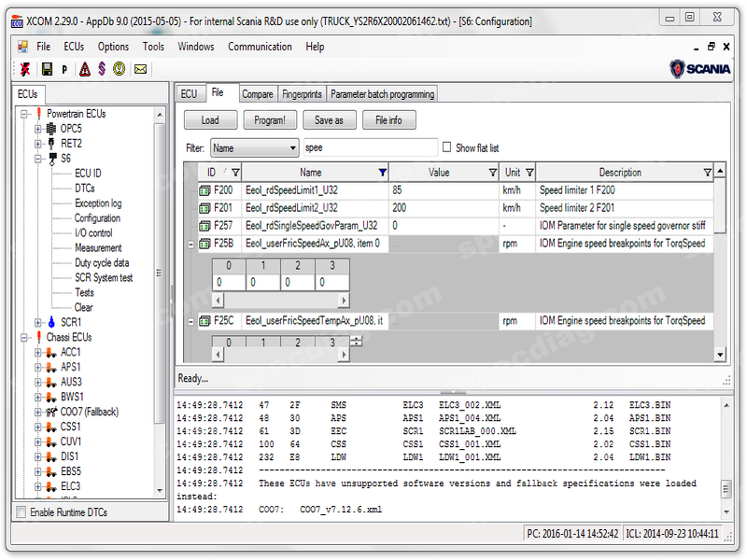Click the File info button

(388, 120)
